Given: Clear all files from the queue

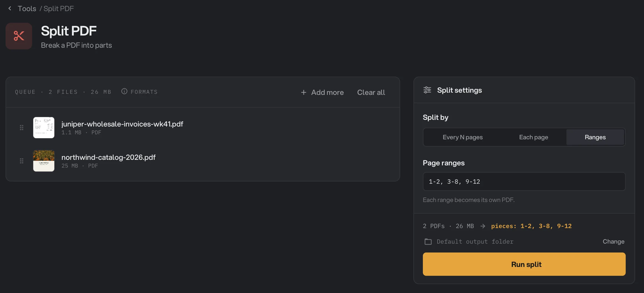Looking at the screenshot, I should click(371, 92).
